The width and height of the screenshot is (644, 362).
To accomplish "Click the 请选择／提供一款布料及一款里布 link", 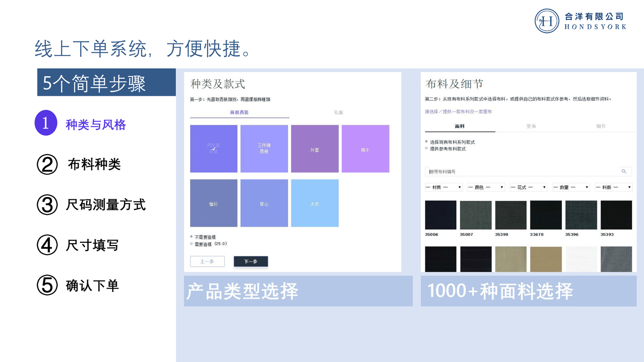I will (458, 112).
